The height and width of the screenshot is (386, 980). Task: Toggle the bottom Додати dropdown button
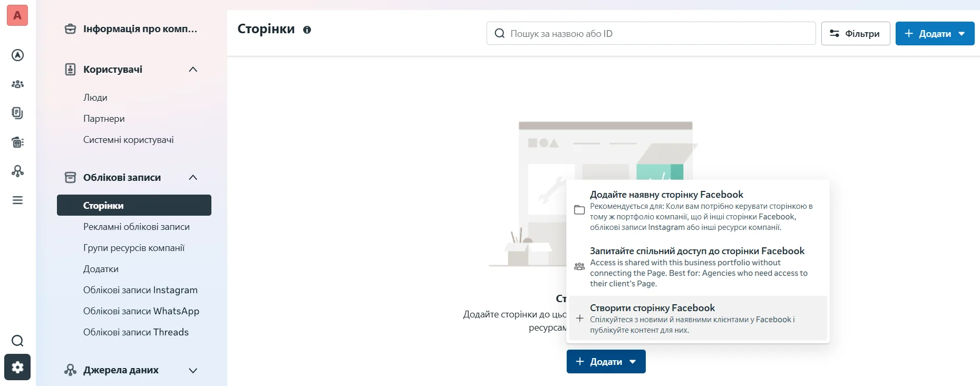tap(606, 361)
